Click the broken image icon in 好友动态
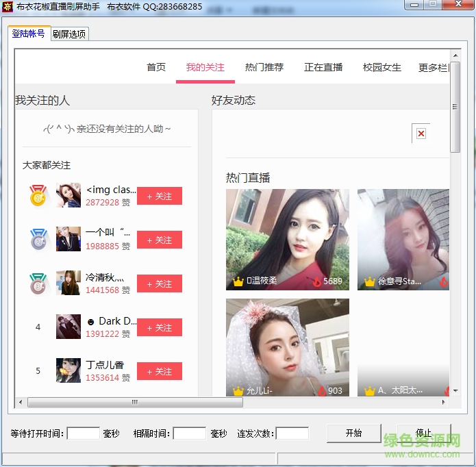The image size is (476, 467). [x=421, y=134]
